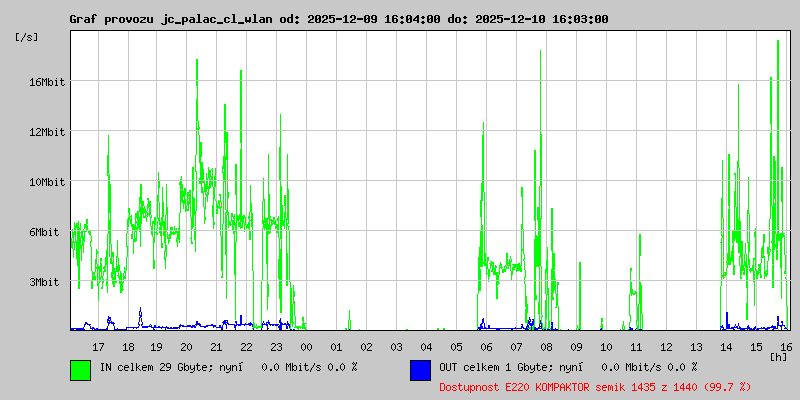Click the '16Mbit' y-axis label
Image resolution: width=800 pixels, height=400 pixels.
point(46,82)
